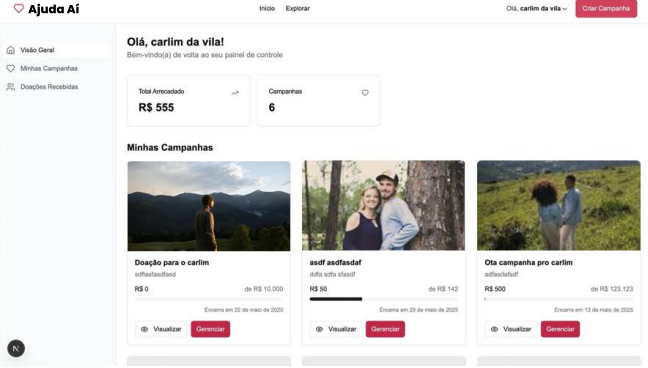Go to Início in top navigation
The image size is (648, 368).
click(267, 8)
